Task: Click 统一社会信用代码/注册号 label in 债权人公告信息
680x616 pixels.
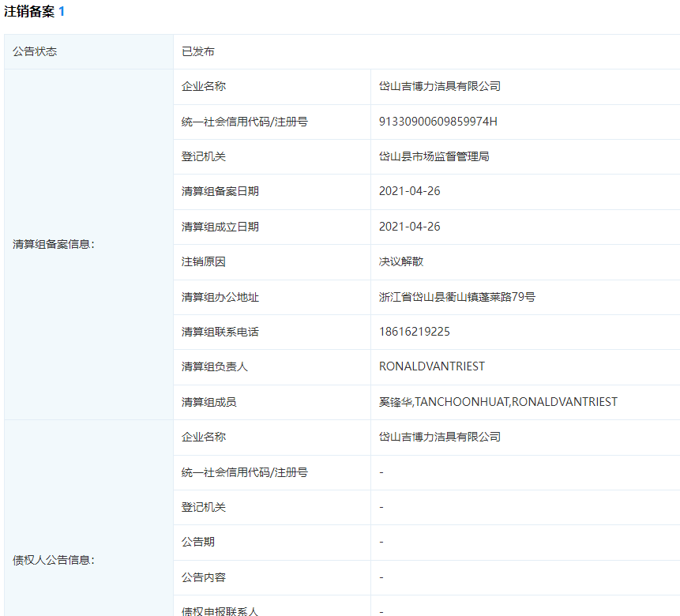Action: pyautogui.click(x=245, y=472)
